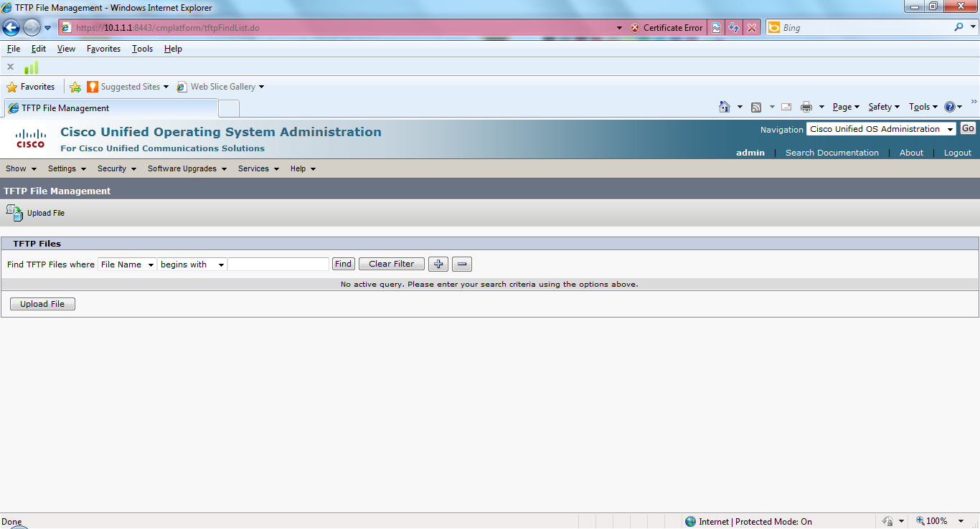The width and height of the screenshot is (980, 529).
Task: Click the Clear Filter button
Action: coord(392,264)
